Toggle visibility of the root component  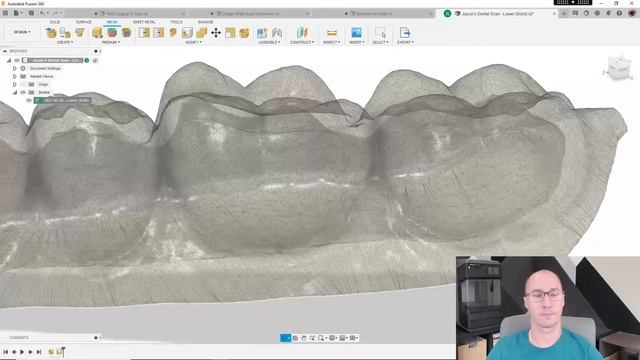point(17,60)
